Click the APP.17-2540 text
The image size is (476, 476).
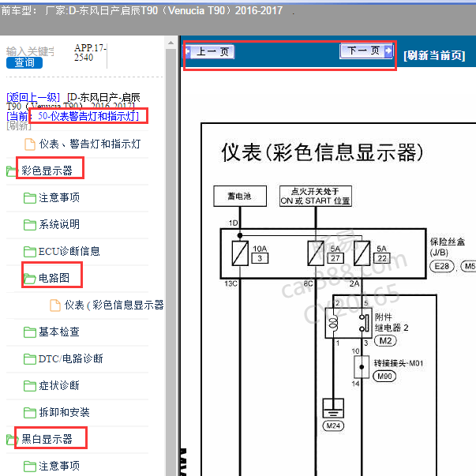click(x=90, y=52)
